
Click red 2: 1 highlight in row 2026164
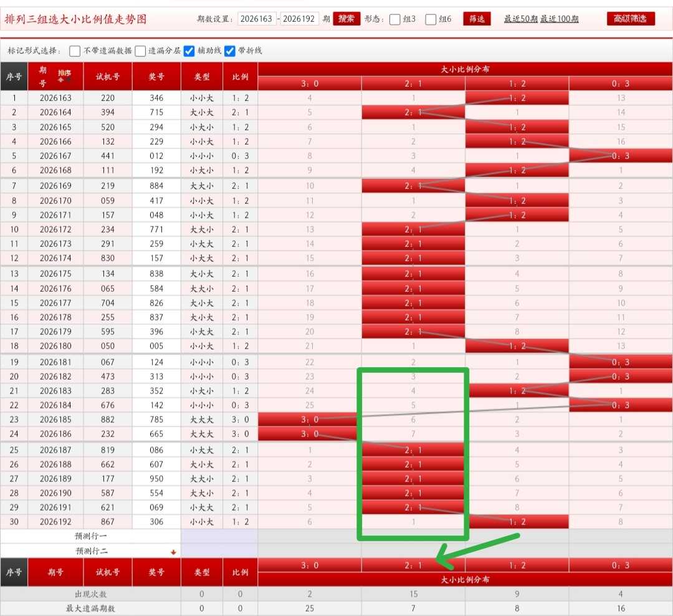413,112
